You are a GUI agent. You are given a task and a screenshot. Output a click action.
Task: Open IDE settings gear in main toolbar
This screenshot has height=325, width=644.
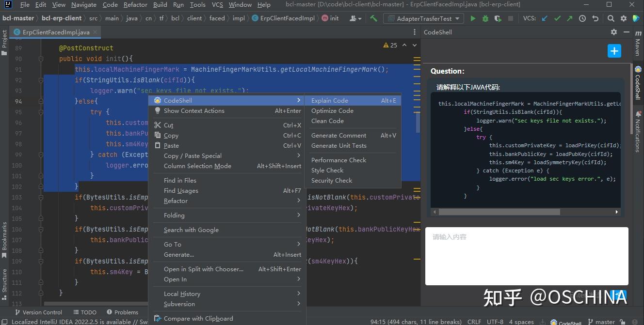(x=624, y=18)
